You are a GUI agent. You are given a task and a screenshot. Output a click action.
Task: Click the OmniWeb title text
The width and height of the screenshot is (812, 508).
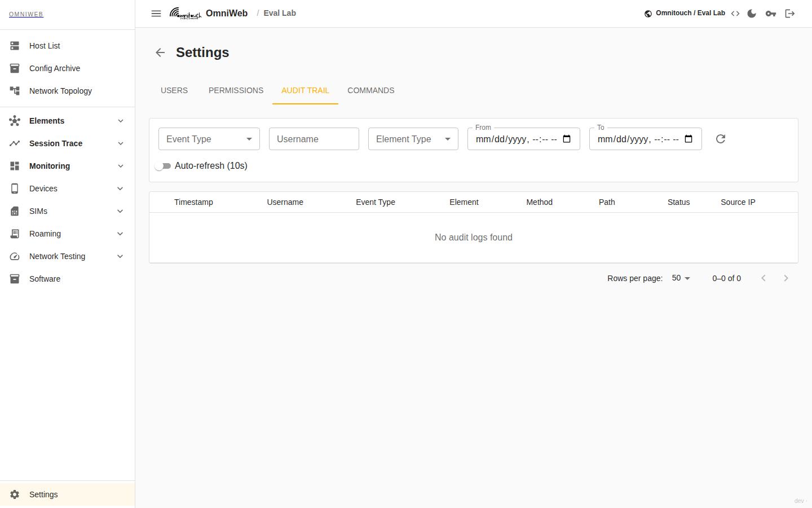click(227, 13)
